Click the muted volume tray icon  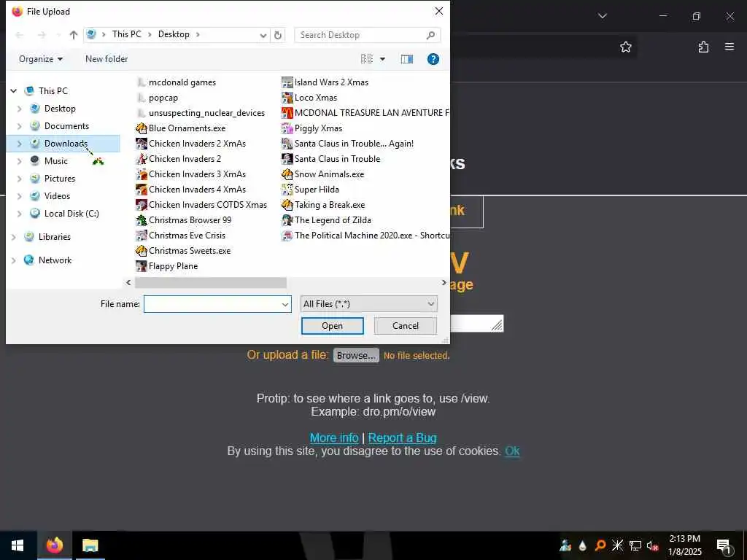pos(652,545)
